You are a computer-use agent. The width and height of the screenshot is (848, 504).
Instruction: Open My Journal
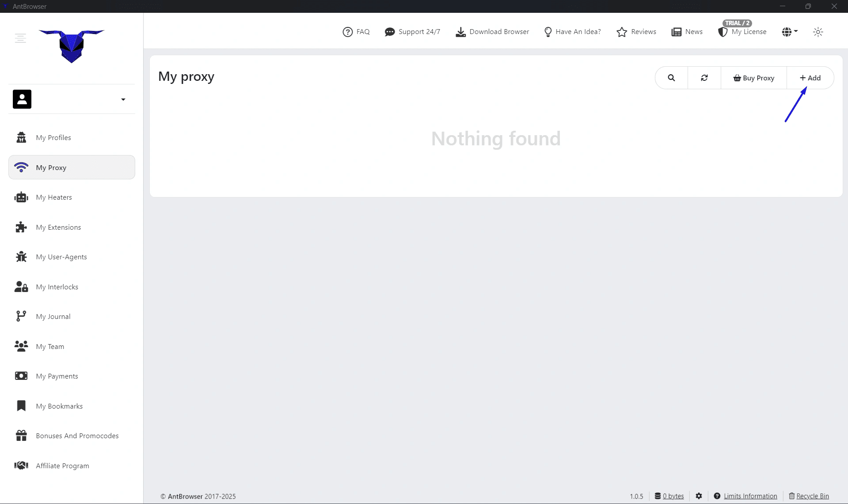[72, 316]
